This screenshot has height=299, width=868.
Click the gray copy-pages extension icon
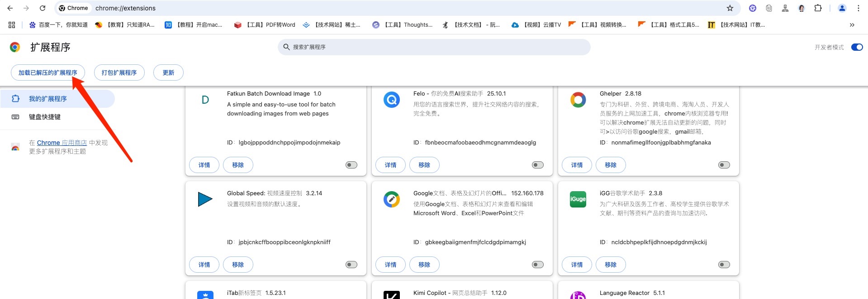tap(769, 8)
